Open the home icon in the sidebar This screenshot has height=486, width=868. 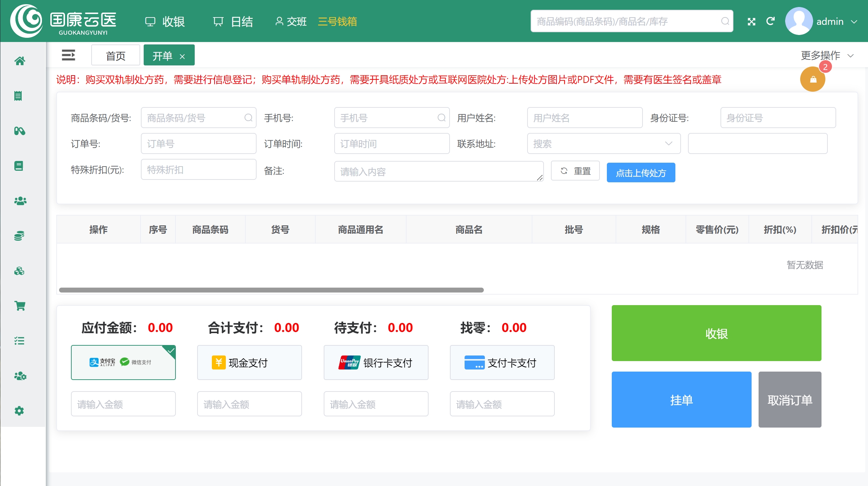(x=20, y=61)
